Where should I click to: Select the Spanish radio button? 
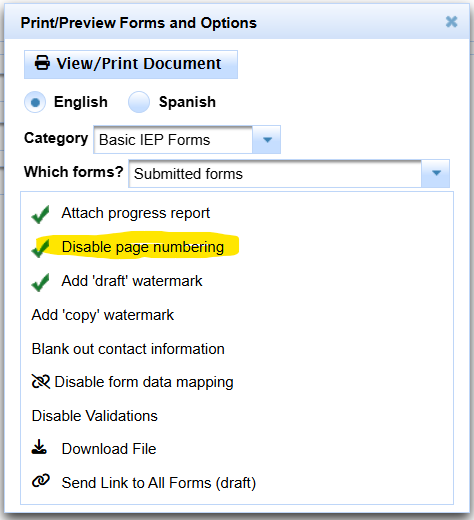pyautogui.click(x=139, y=102)
